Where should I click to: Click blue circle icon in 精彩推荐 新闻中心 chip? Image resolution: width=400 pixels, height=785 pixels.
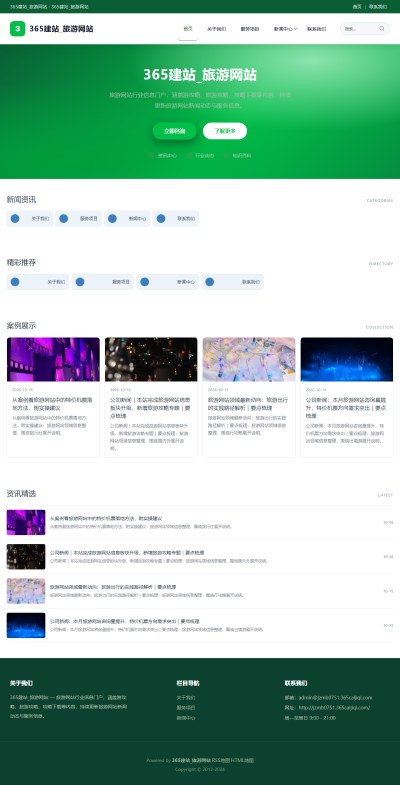tap(145, 282)
